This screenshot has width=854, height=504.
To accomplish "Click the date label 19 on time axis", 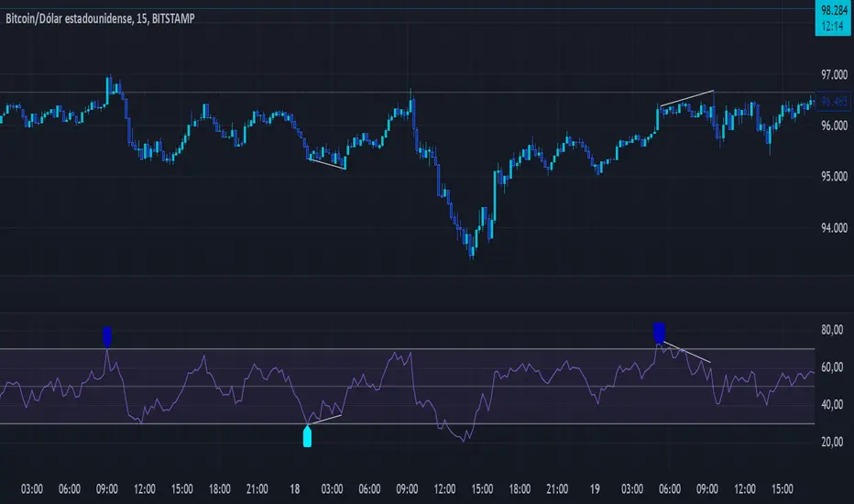I will tap(595, 488).
